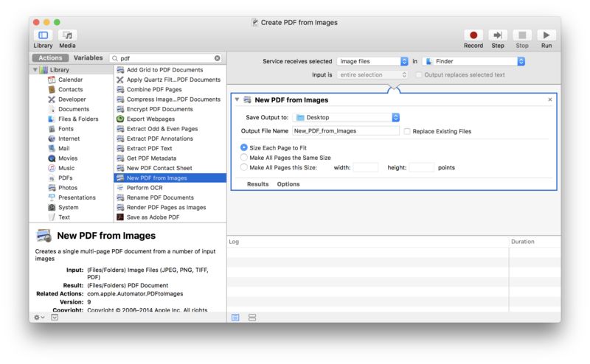Choose Make All Pages this Size option
The height and width of the screenshot is (364, 590).
[x=244, y=167]
